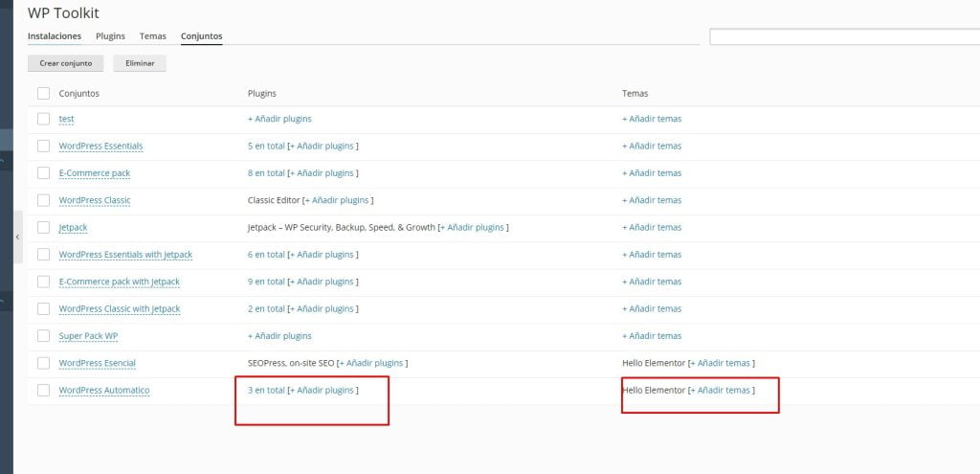980x474 pixels.
Task: Check the box for the test set
Action: tap(43, 119)
